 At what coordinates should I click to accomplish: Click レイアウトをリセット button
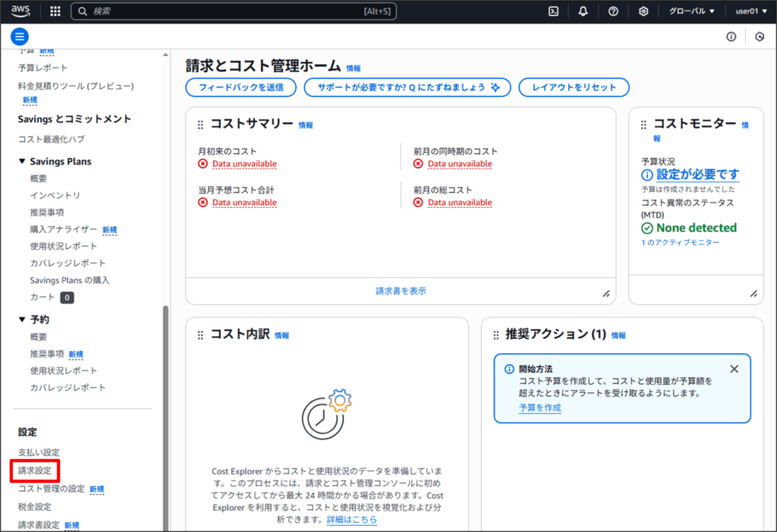(x=574, y=87)
